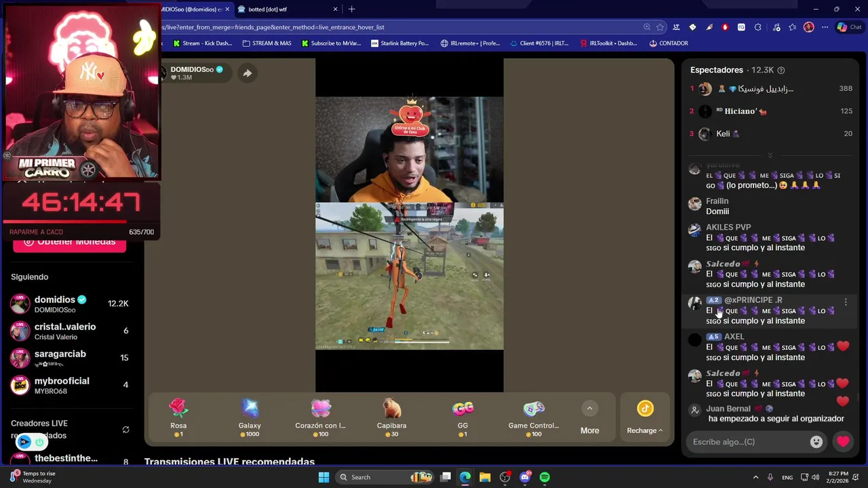Viewport: 868px width, 488px height.
Task: Open saragarciab live in Siguiendo list
Action: tap(71, 358)
